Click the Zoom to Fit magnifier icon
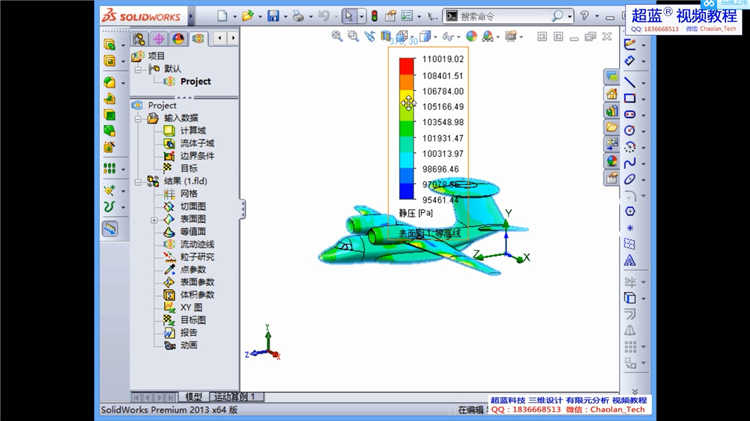The image size is (750, 421). [337, 36]
